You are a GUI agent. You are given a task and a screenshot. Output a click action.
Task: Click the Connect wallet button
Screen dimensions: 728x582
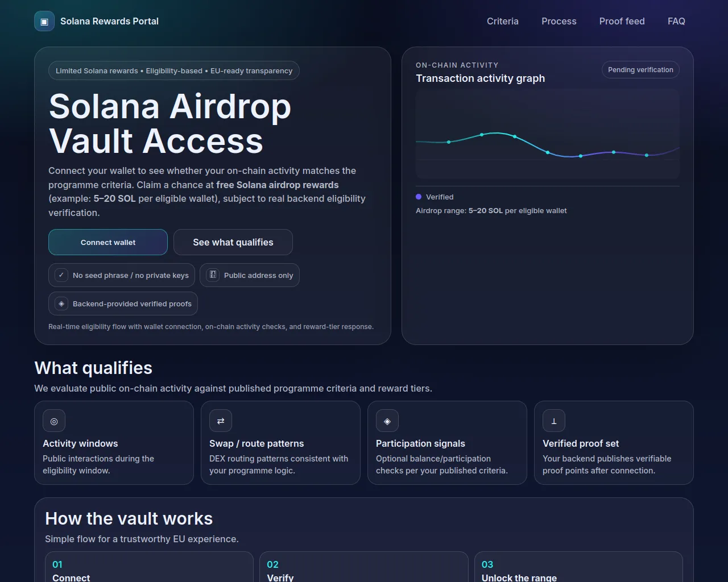click(108, 242)
